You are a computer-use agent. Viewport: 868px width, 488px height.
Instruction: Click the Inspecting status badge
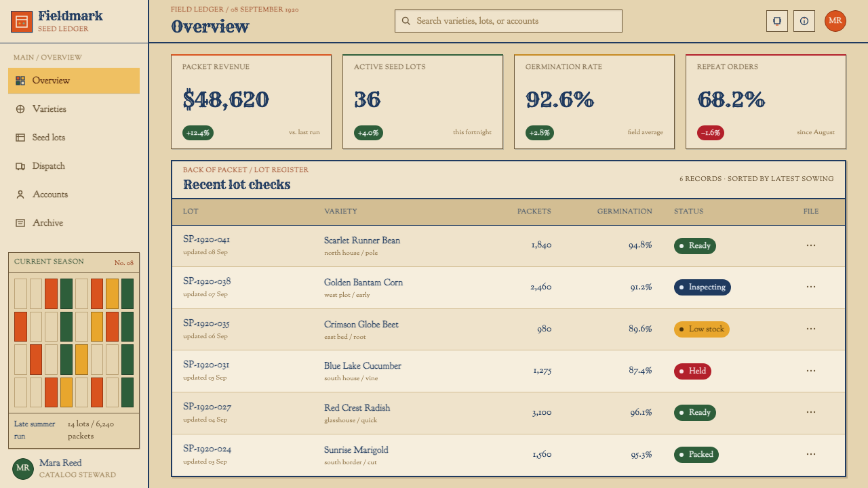tap(703, 287)
